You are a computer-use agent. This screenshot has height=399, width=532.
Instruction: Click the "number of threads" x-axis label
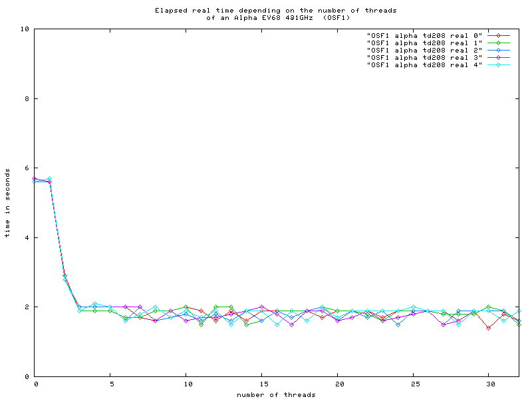click(x=277, y=395)
